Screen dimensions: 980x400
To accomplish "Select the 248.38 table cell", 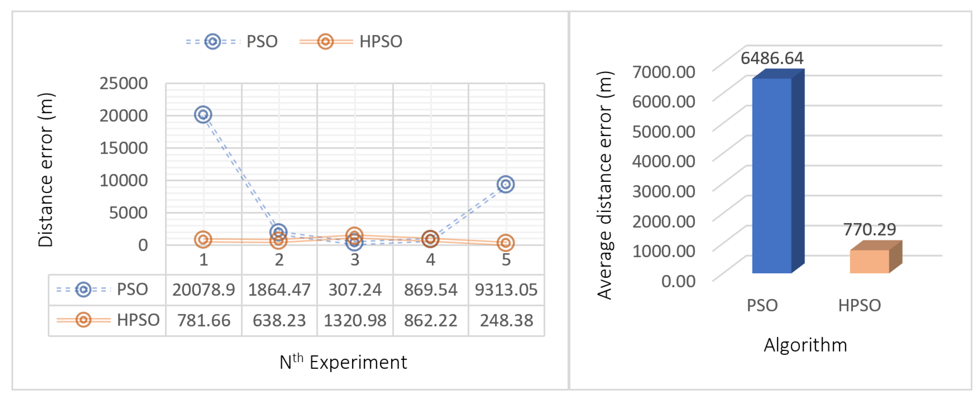I will [506, 321].
